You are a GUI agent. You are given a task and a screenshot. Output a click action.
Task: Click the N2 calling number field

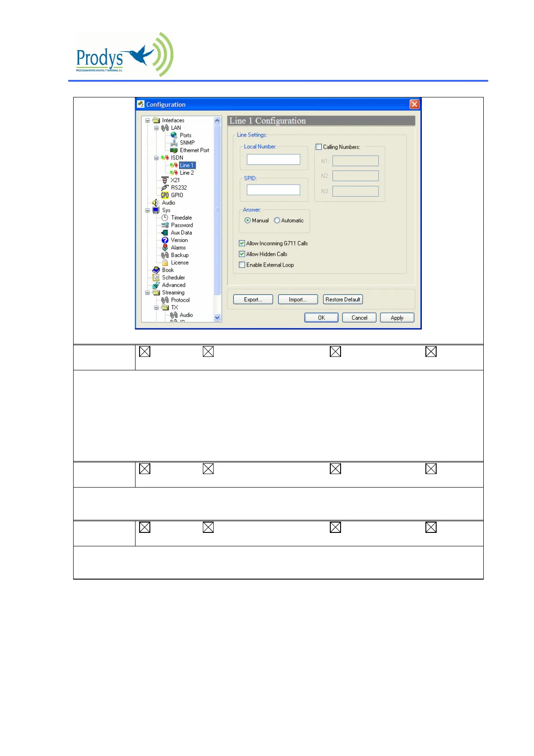click(x=355, y=176)
